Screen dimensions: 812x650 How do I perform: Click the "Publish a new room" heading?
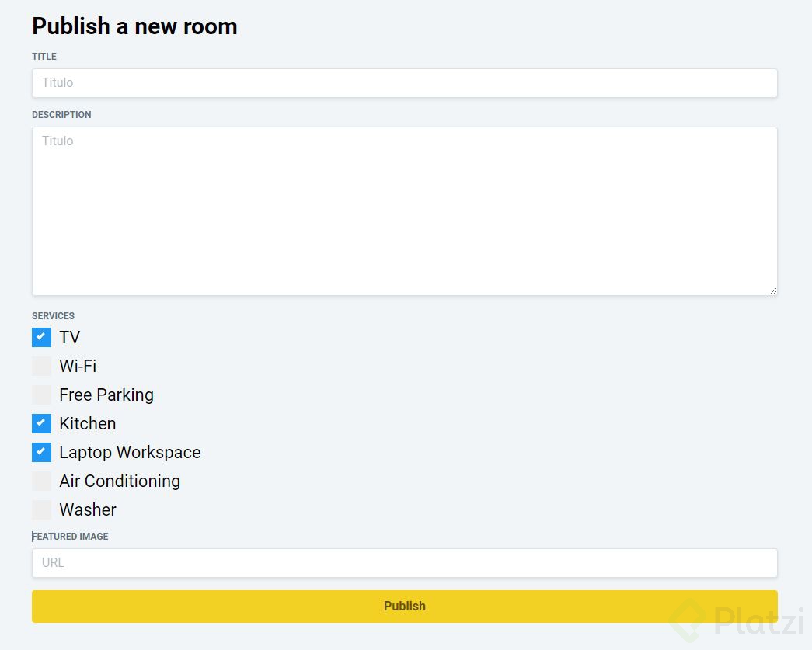(134, 26)
